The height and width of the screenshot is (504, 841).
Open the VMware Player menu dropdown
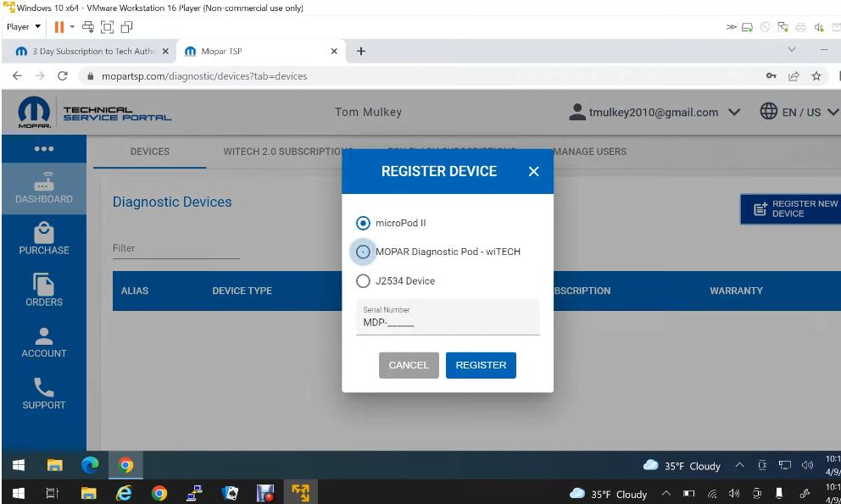24,27
